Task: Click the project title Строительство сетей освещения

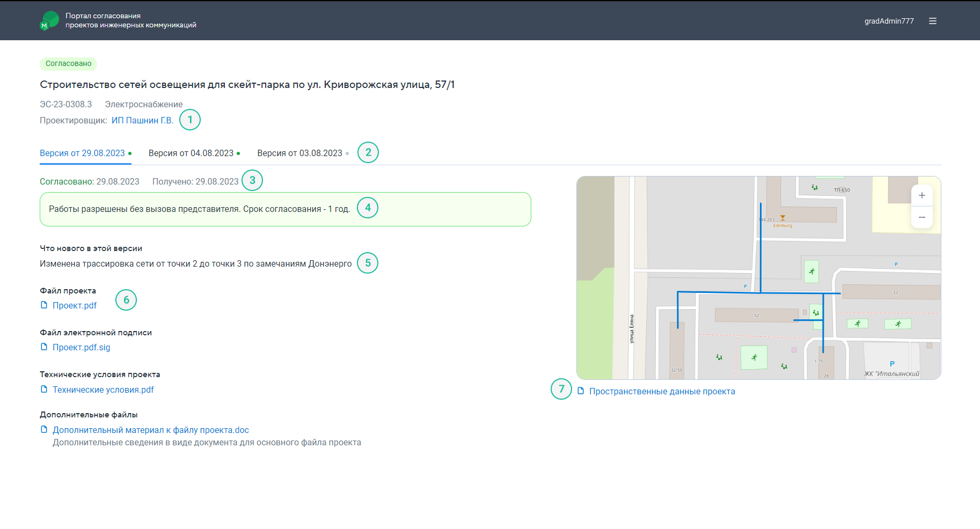Action: click(247, 84)
